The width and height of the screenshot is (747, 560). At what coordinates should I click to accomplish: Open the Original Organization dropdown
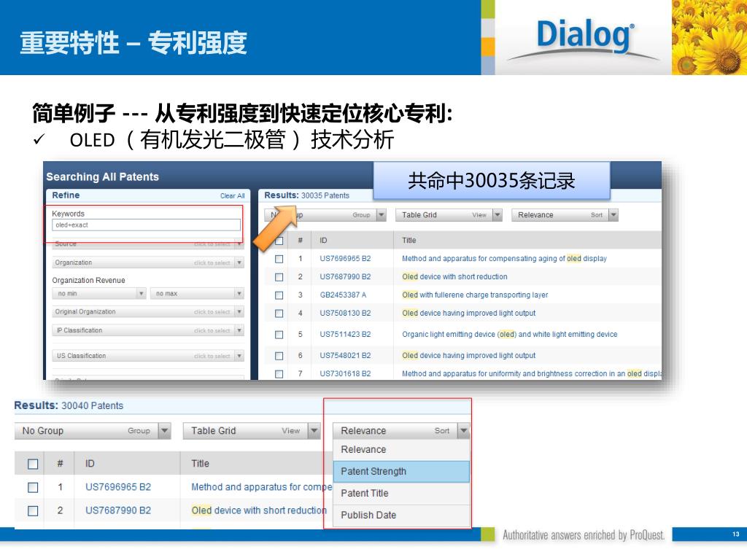click(x=147, y=312)
